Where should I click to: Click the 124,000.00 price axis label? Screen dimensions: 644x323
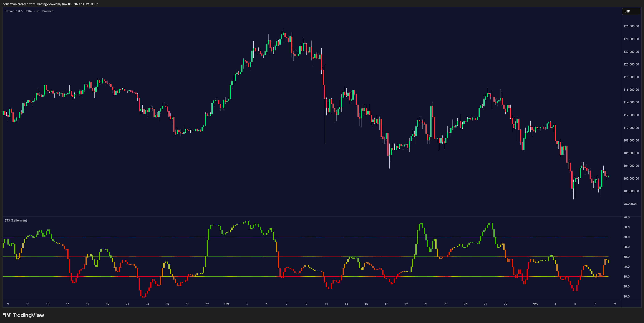[631, 39]
